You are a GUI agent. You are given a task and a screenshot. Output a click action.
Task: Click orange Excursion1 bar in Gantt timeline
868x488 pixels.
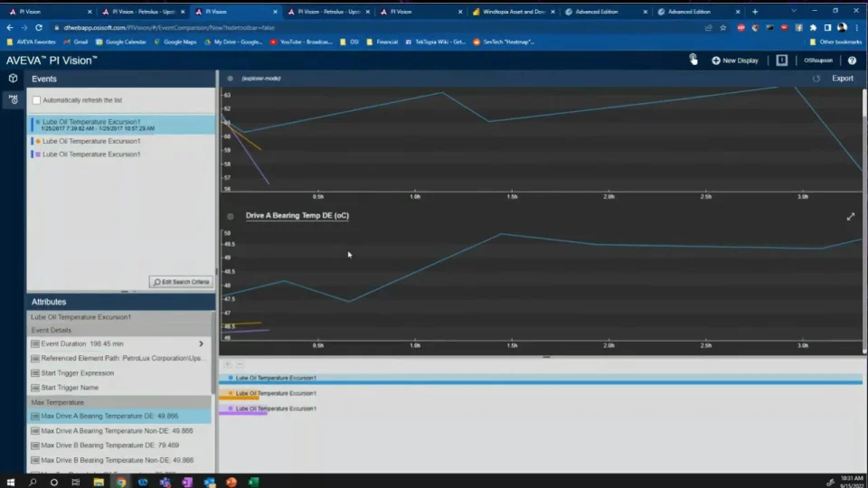tap(239, 398)
